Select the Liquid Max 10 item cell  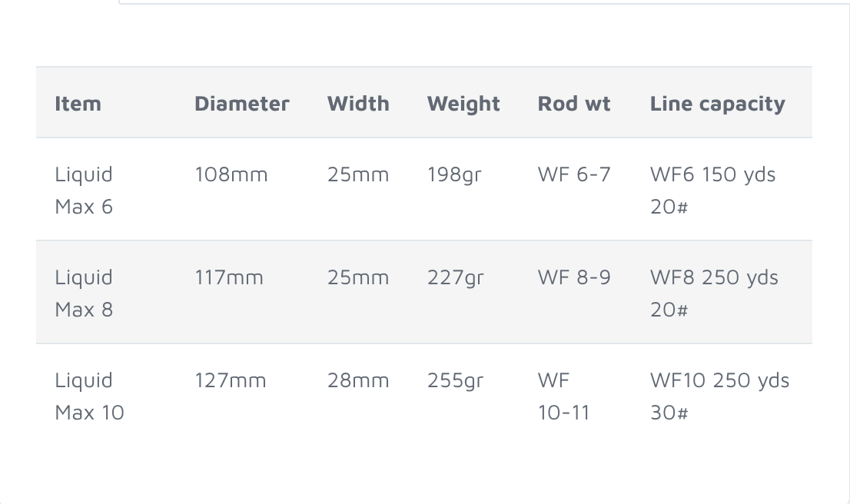point(89,396)
